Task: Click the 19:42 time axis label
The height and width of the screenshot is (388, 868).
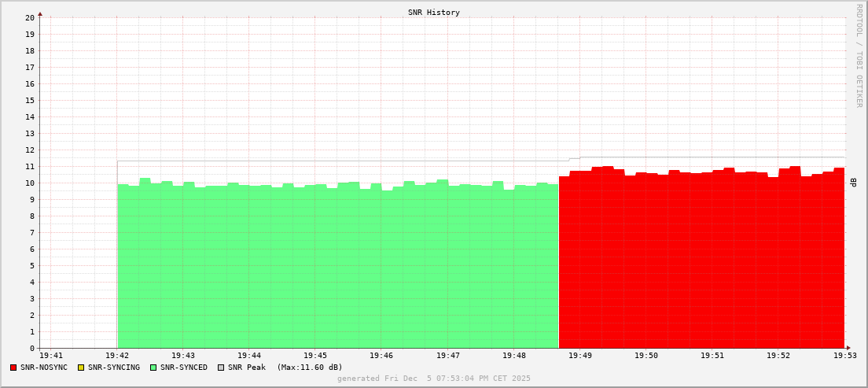Action: [117, 357]
